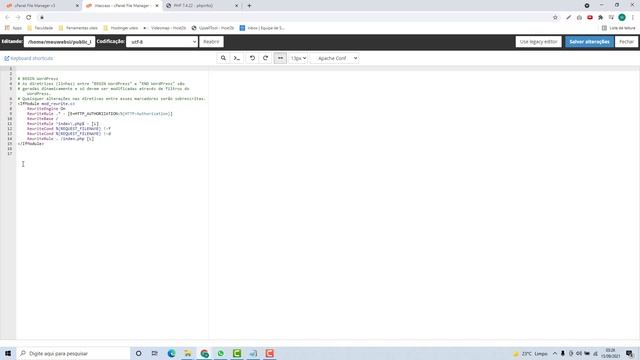640x360 pixels.
Task: Open the Inbox Equipe bookmark
Action: (x=262, y=28)
